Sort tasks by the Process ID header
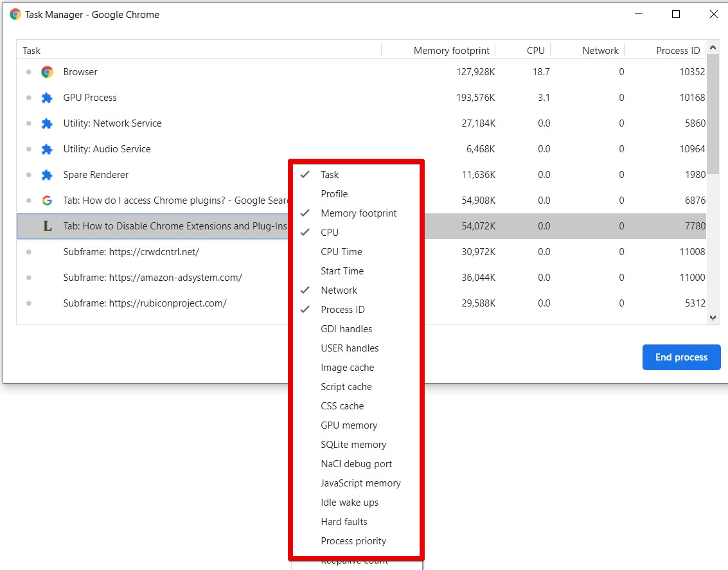The image size is (728, 570). (x=677, y=51)
